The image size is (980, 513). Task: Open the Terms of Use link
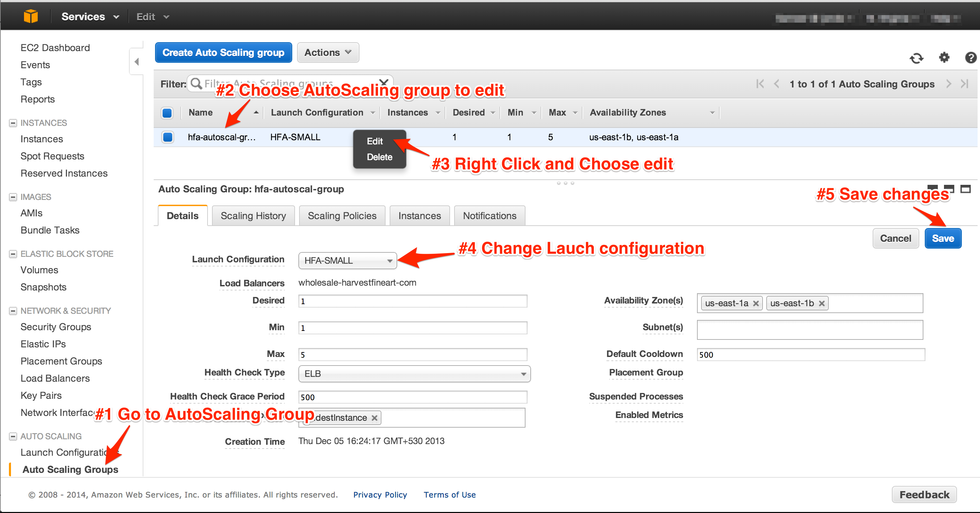[x=450, y=495]
